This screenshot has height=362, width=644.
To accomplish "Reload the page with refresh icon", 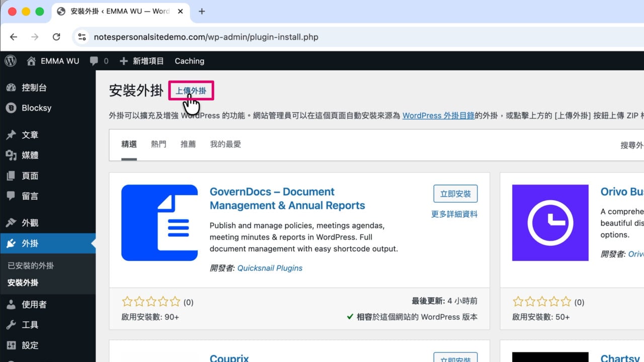I will pyautogui.click(x=56, y=37).
